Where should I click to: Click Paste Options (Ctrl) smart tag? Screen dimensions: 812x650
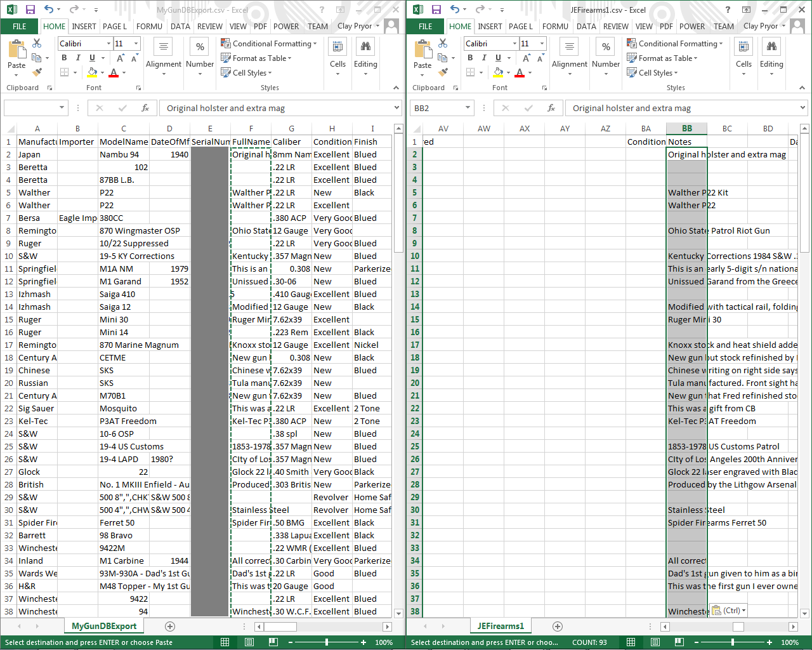(x=728, y=611)
